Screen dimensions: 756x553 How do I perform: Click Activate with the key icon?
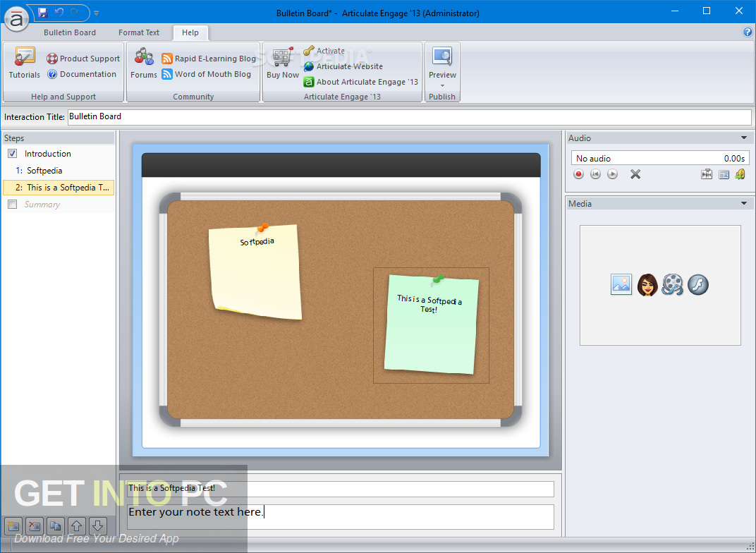[324, 51]
